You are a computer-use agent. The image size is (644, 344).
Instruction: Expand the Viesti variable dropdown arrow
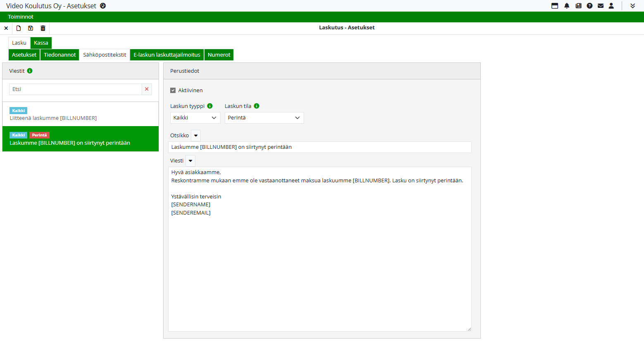(x=190, y=161)
